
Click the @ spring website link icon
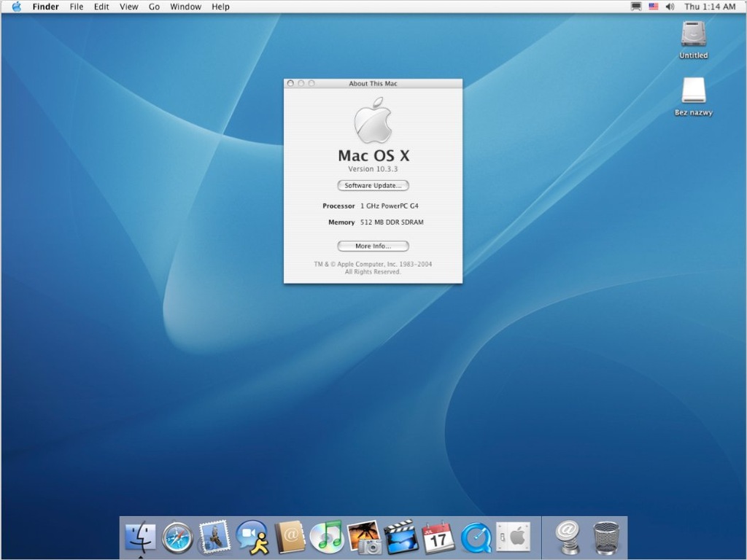pos(568,537)
